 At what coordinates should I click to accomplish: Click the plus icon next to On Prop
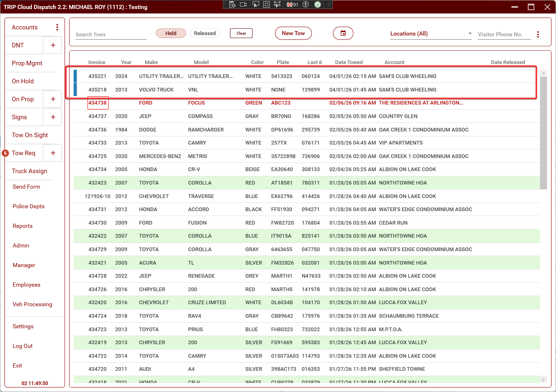point(53,99)
